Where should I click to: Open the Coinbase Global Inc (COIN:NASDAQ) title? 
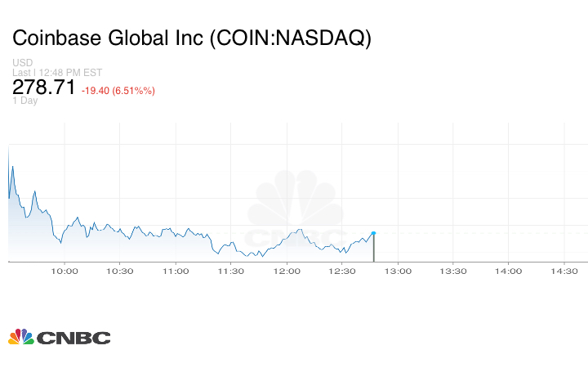click(191, 38)
